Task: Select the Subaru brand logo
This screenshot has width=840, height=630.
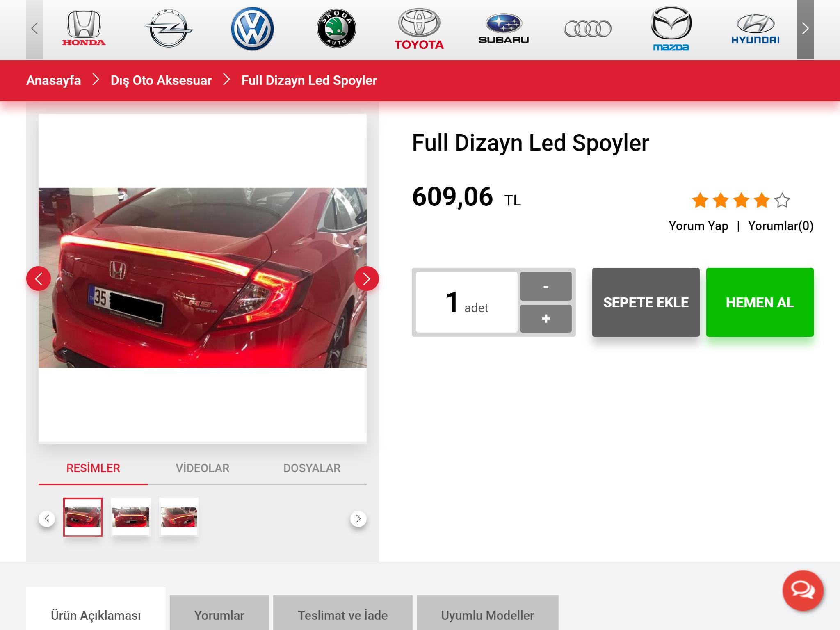Action: click(x=504, y=29)
